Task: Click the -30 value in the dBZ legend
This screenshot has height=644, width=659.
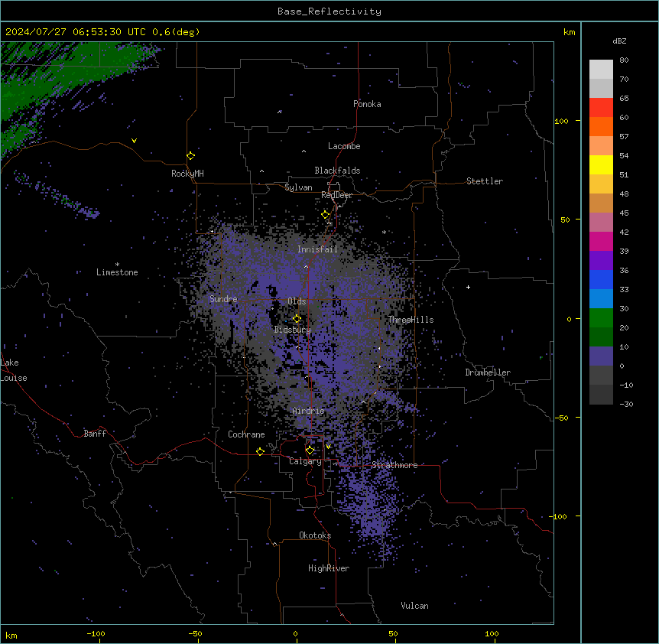Action: (626, 405)
